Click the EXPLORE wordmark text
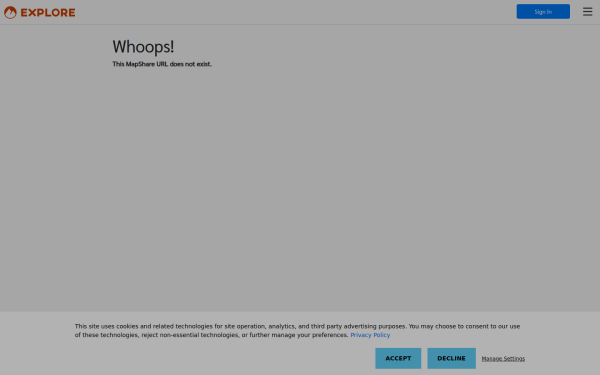600x375 pixels. click(x=48, y=13)
